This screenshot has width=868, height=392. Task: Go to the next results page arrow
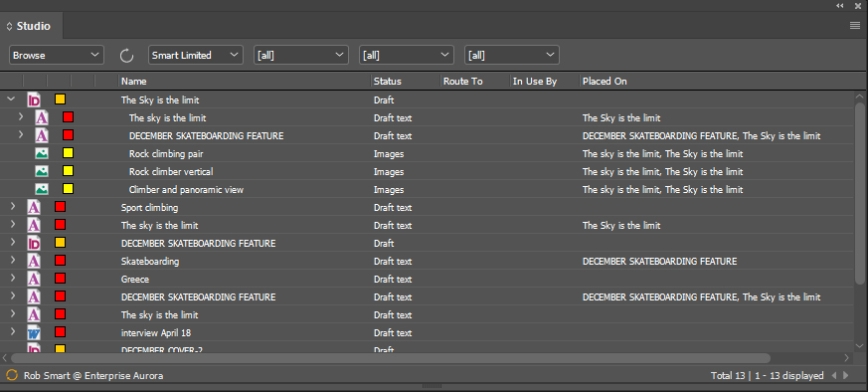(846, 375)
